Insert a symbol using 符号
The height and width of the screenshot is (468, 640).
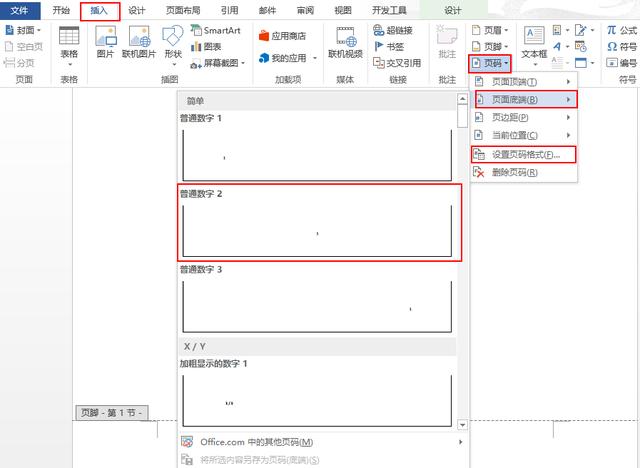tap(622, 47)
